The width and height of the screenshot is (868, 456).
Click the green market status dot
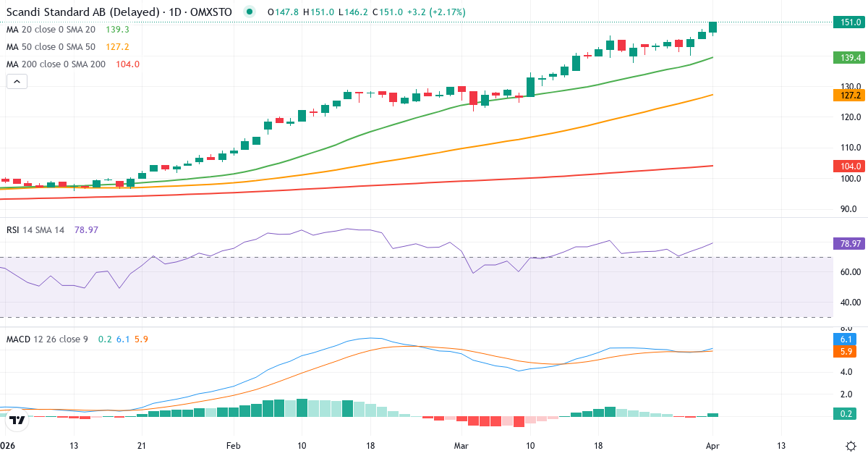click(247, 12)
